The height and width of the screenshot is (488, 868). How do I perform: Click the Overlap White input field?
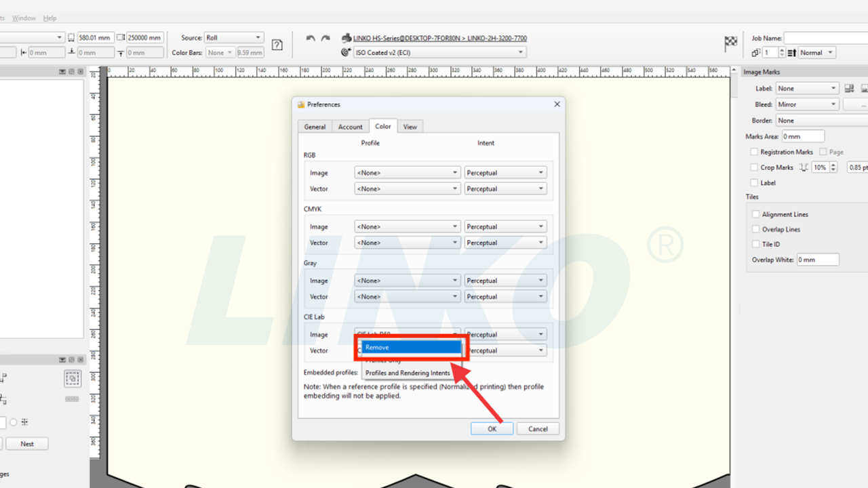pos(818,260)
